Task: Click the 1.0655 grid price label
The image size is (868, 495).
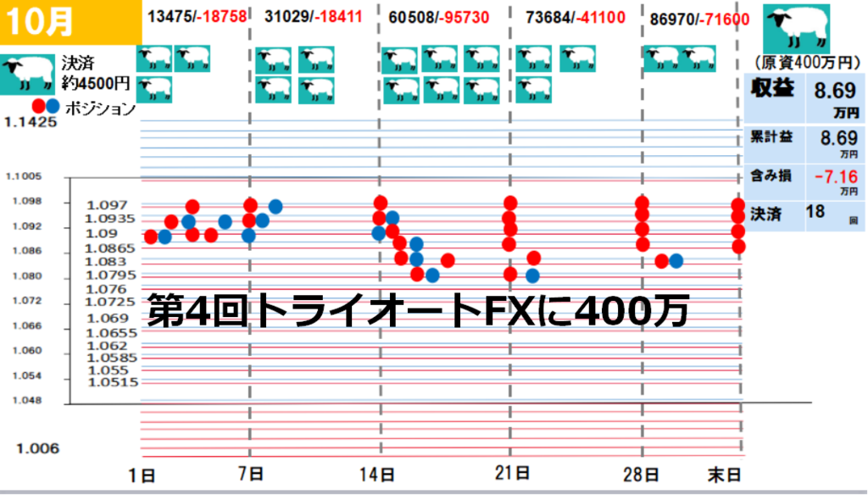Action: pos(112,333)
